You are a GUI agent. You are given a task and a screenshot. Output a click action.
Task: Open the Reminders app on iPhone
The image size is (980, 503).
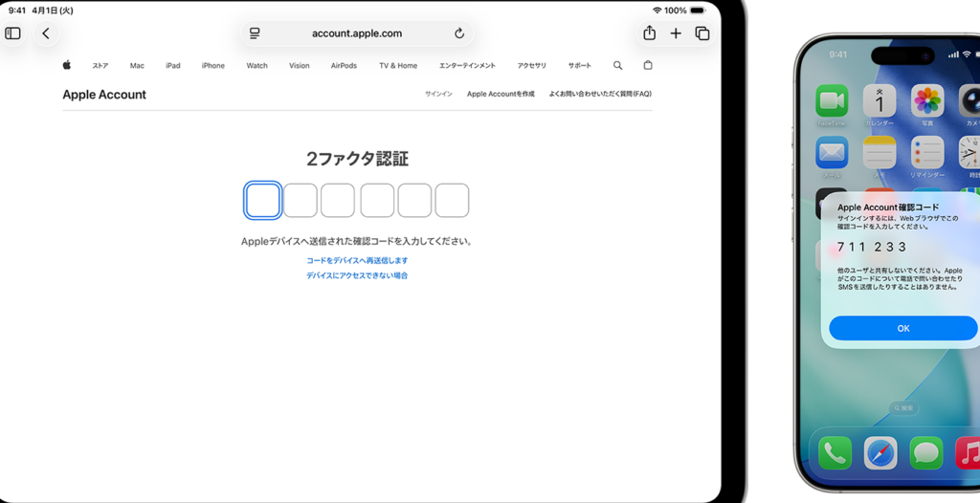click(x=927, y=152)
